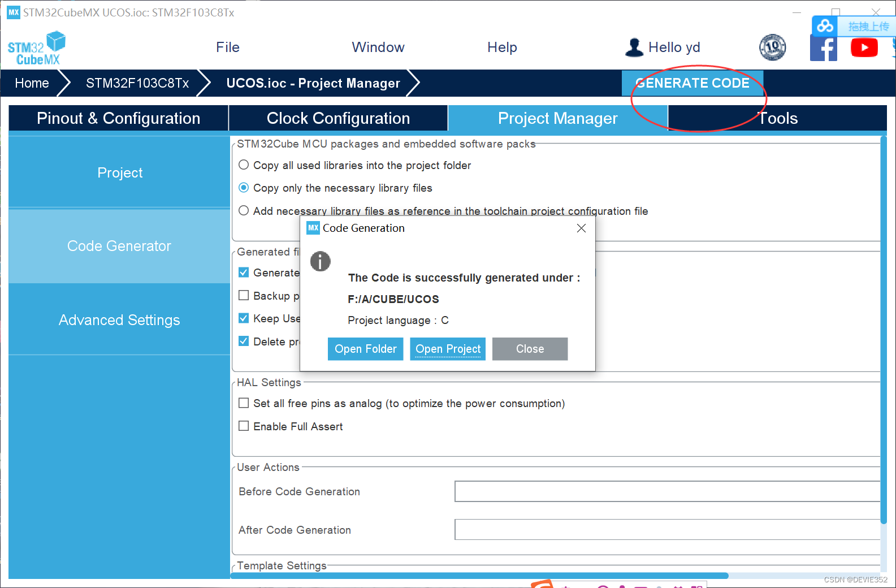Open the YouTube icon link
This screenshot has width=896, height=588.
click(864, 47)
